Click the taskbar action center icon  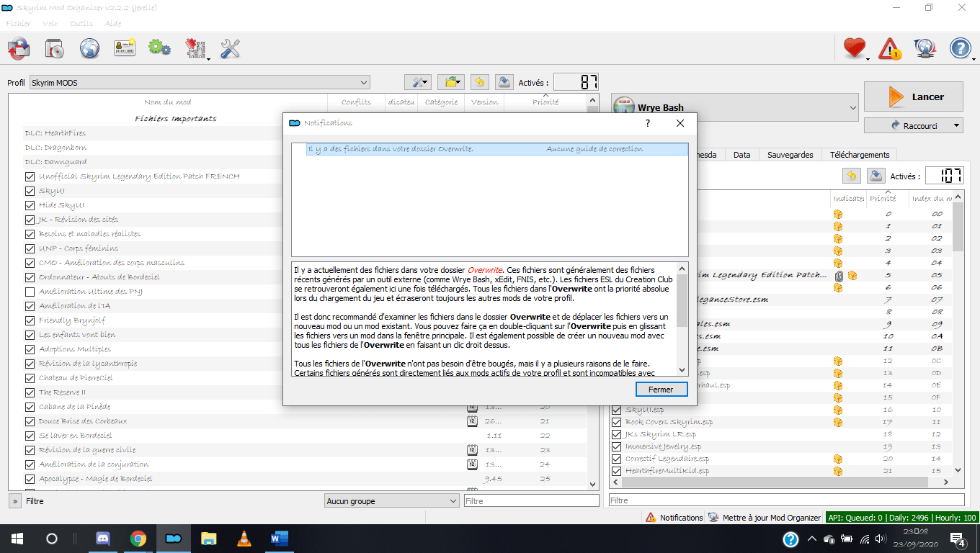click(x=958, y=539)
